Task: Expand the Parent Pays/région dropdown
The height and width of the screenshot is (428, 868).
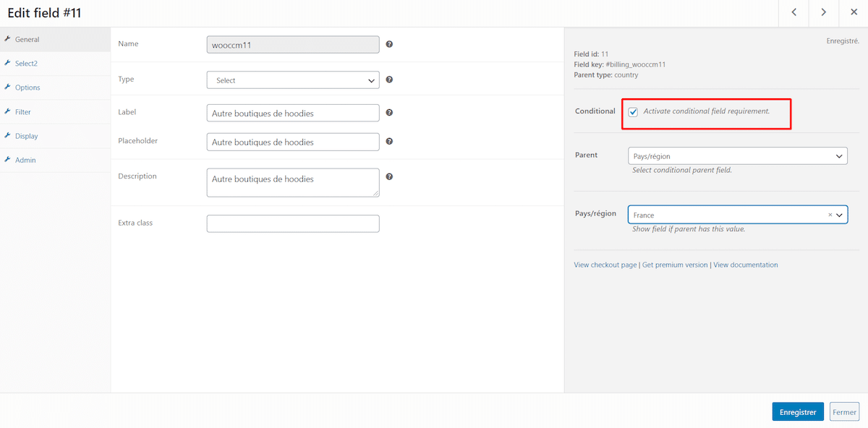Action: (736, 156)
